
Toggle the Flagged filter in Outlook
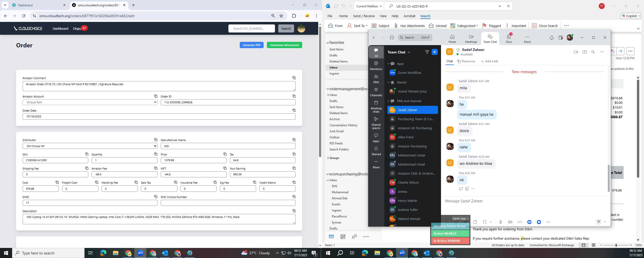coord(492,26)
